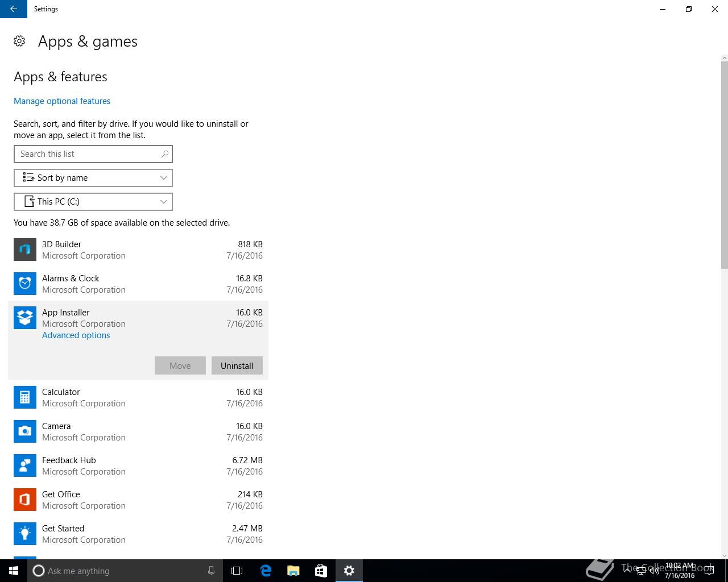Open the Action Center notifications icon
This screenshot has height=582, width=728.
[709, 571]
